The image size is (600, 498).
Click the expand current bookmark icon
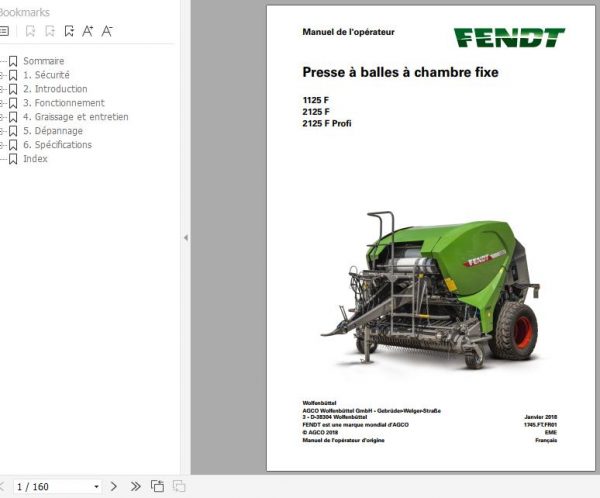pos(30,31)
